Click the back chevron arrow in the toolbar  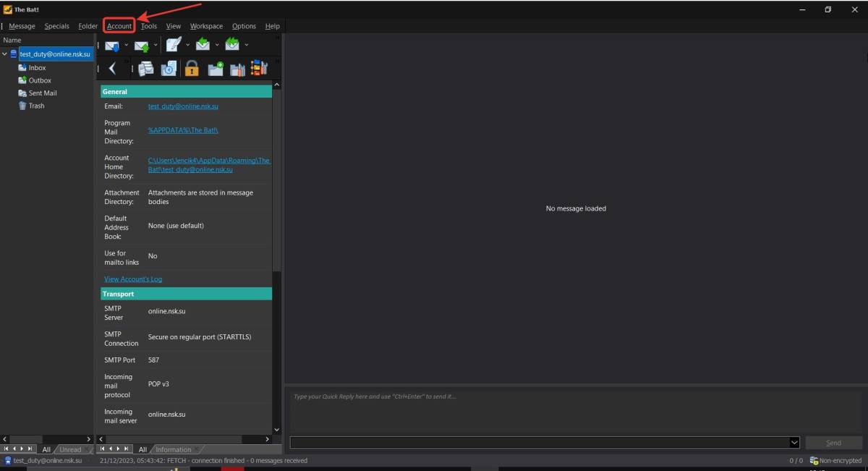coord(112,69)
